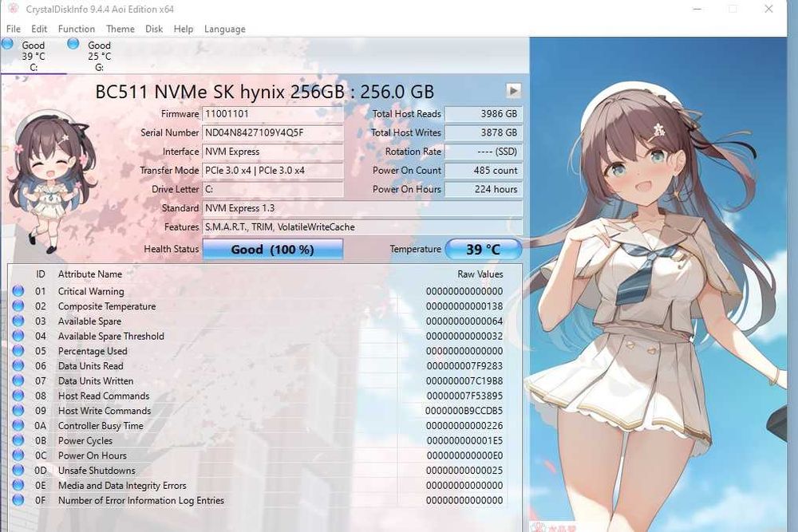Click the Total Host Reads value 3986 GB
798x532 pixels.
(484, 114)
